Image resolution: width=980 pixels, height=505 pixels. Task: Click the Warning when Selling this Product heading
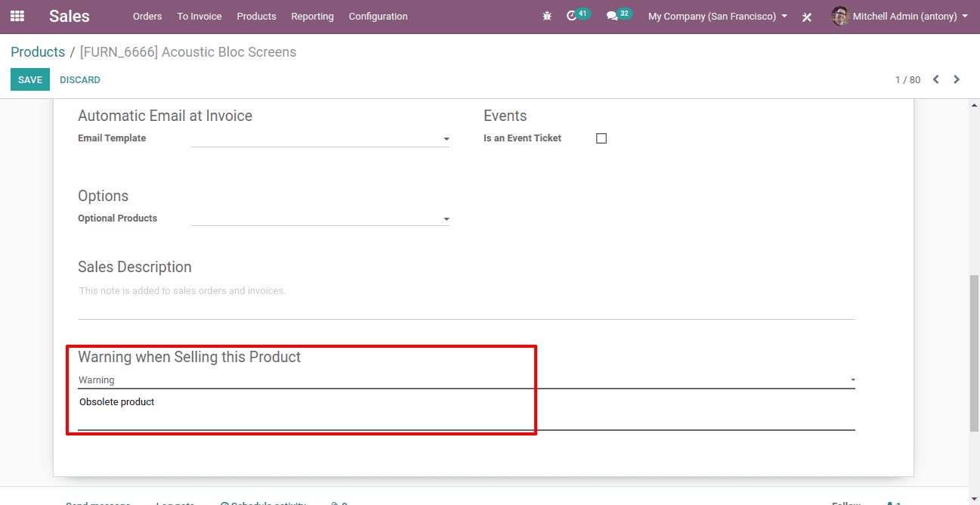pos(189,357)
